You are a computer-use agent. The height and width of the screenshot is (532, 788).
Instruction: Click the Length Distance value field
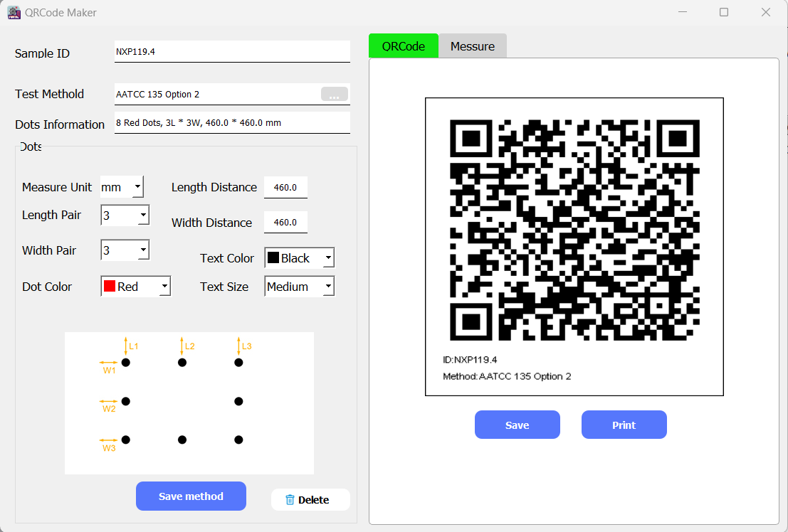pos(285,187)
